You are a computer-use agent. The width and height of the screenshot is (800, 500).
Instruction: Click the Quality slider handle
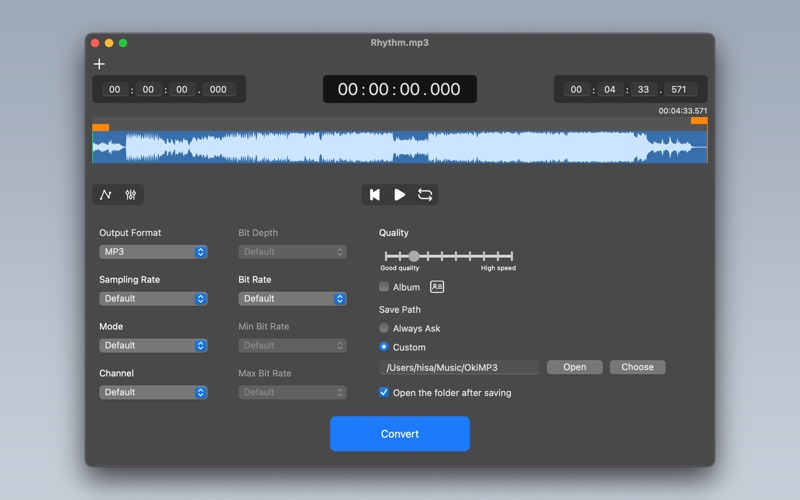414,256
